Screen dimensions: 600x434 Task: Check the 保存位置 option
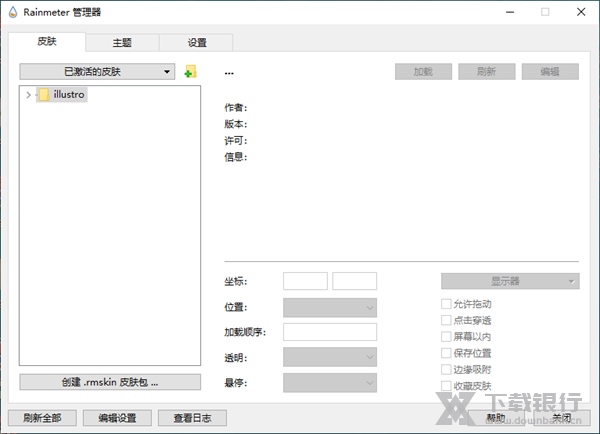point(446,353)
